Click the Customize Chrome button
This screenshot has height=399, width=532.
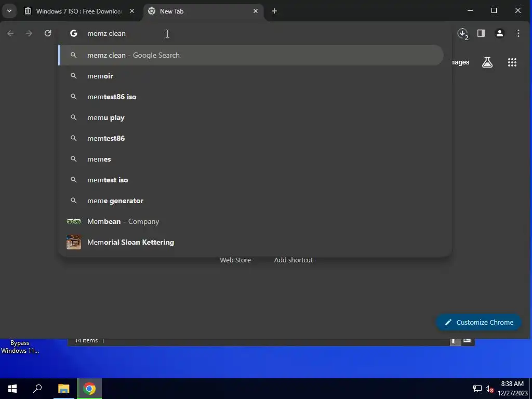click(x=478, y=322)
